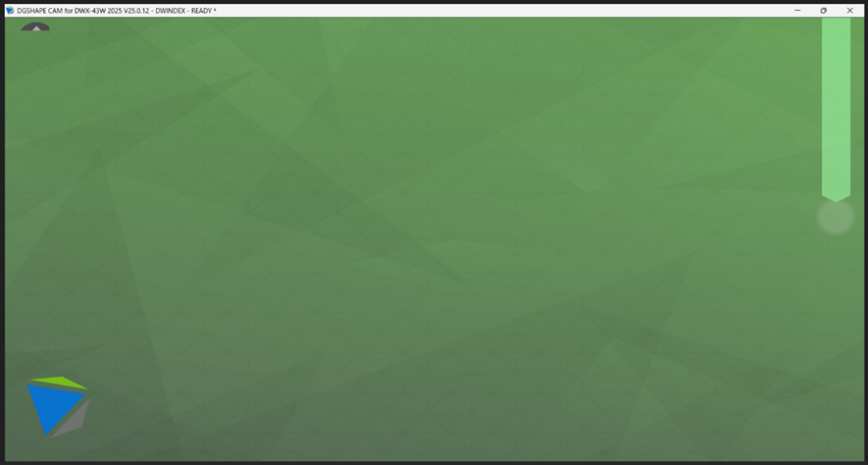
Task: Expand the collapsed panel via the top-left arrow
Action: pyautogui.click(x=35, y=26)
